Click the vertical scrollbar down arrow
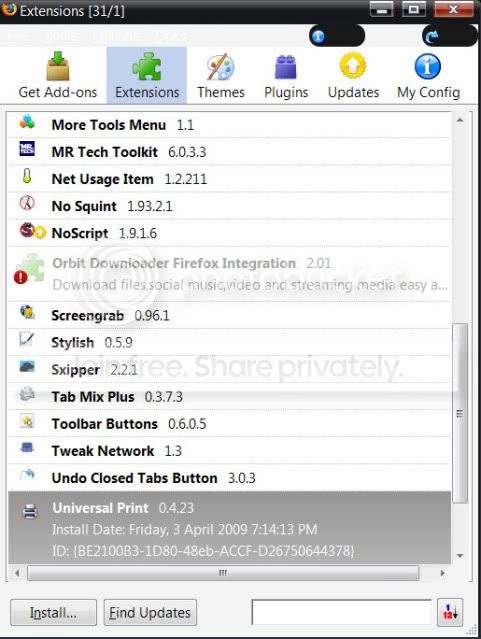Screen dimensions: 481x639 tap(460, 555)
